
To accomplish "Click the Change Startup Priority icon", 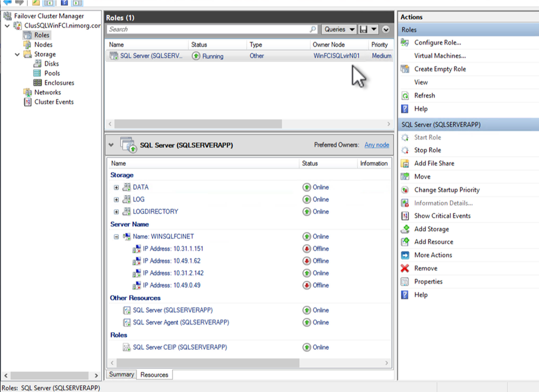I will point(405,190).
